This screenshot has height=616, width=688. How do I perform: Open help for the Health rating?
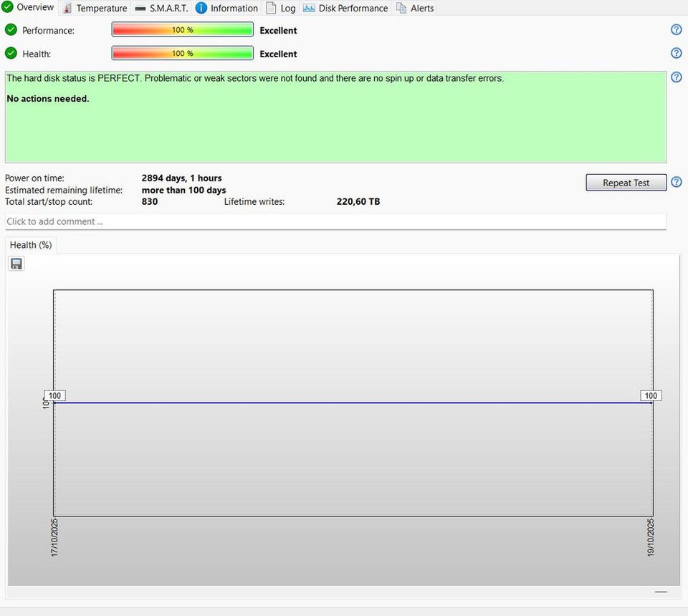pos(676,53)
